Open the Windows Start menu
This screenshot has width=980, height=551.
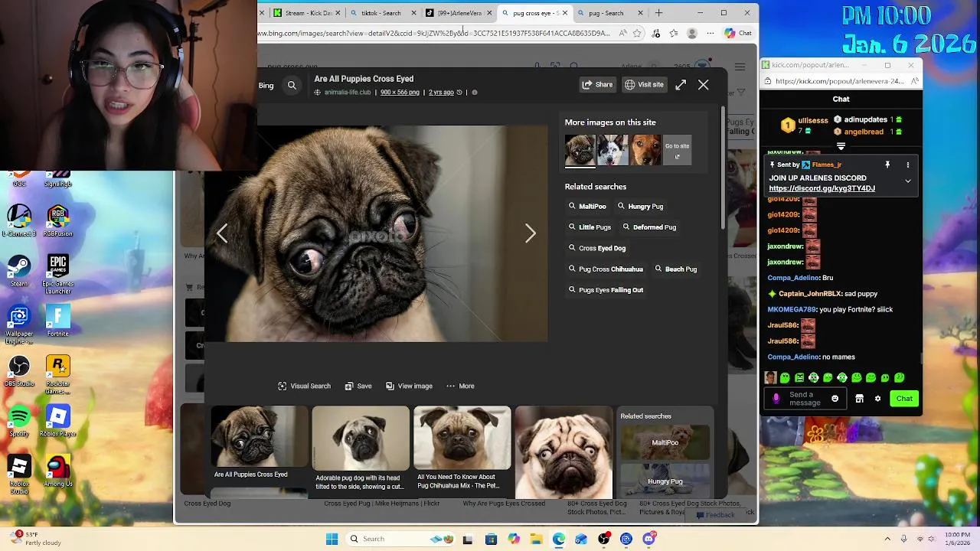click(332, 539)
